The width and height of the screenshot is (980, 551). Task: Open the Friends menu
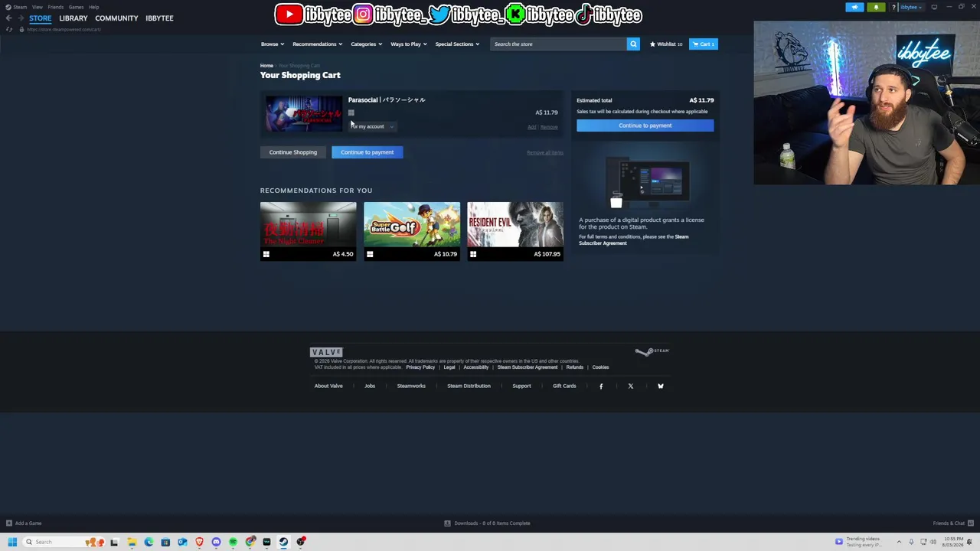coord(55,7)
